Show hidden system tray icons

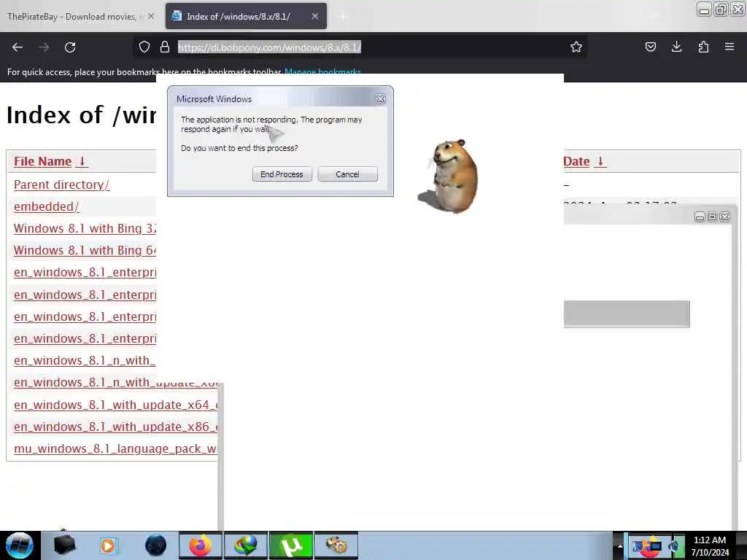pos(620,546)
